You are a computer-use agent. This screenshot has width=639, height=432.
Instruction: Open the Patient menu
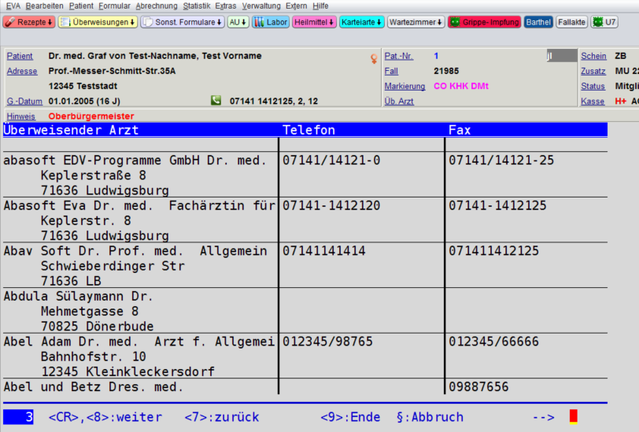[x=81, y=6]
